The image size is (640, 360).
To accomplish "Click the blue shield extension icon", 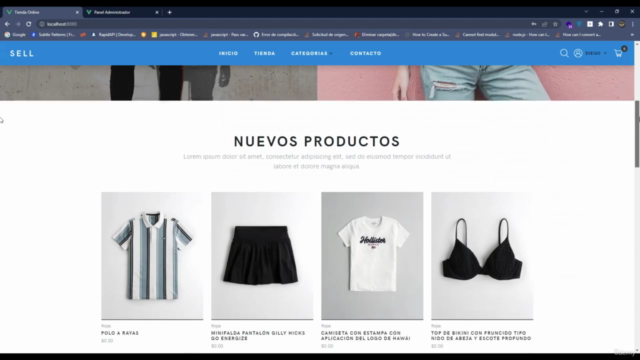I will coord(580,24).
